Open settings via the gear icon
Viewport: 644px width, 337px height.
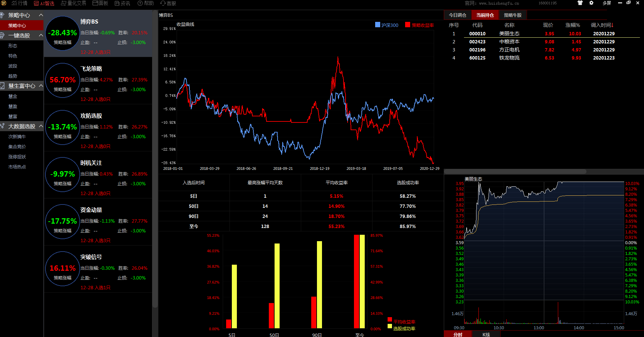592,3
